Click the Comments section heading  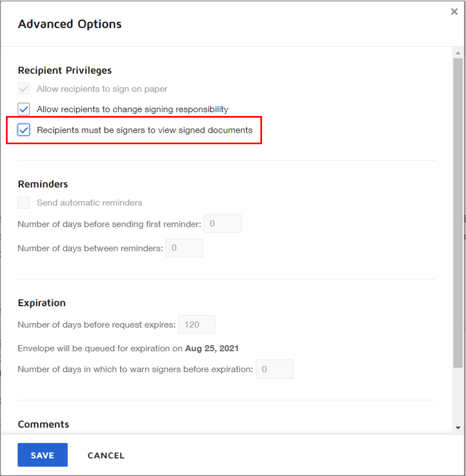pyautogui.click(x=43, y=424)
